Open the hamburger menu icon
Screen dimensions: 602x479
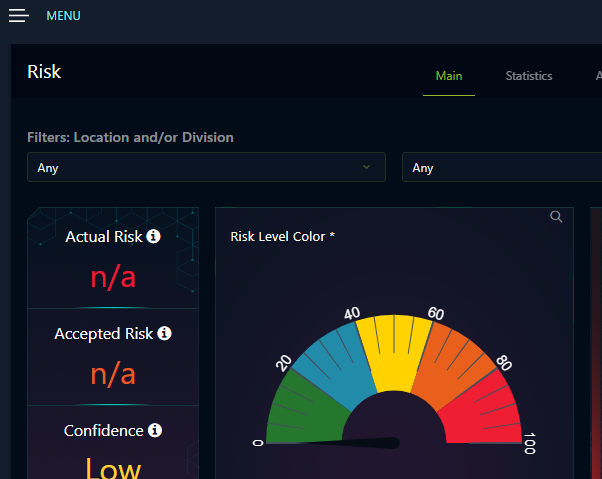[19, 16]
